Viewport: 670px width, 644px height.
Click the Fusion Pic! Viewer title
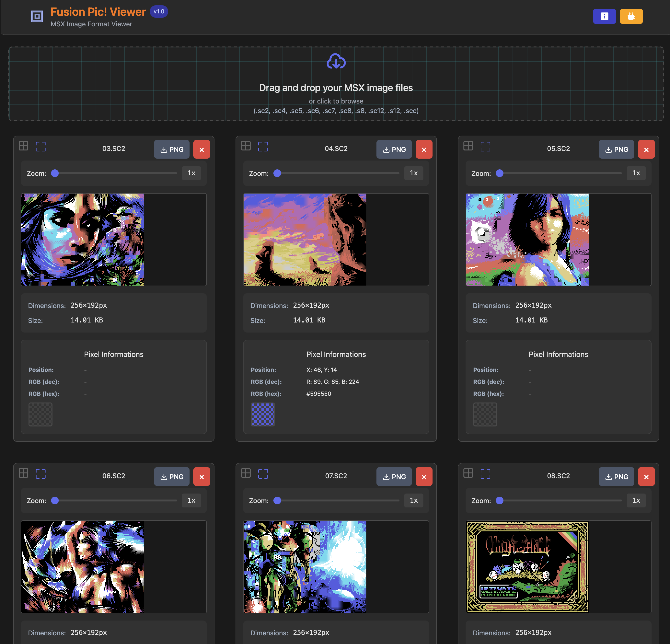[x=98, y=12]
